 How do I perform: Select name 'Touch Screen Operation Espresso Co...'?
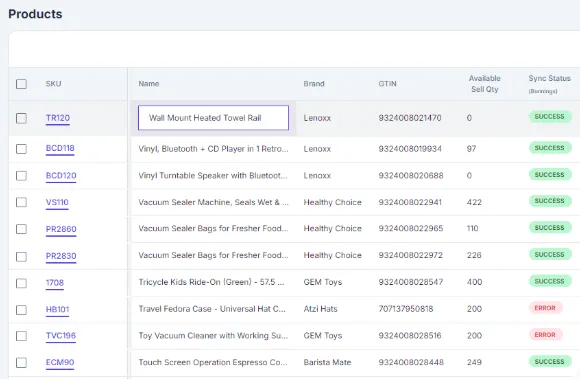pyautogui.click(x=213, y=362)
